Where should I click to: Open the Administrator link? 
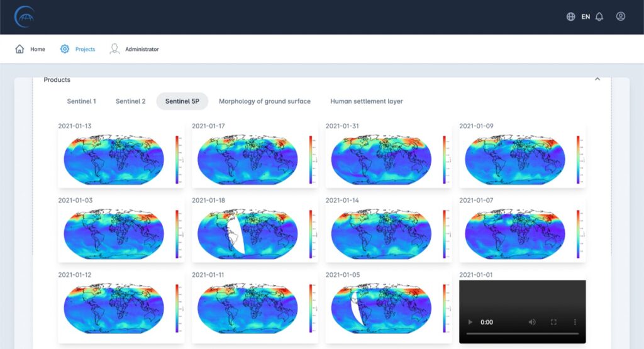(142, 49)
